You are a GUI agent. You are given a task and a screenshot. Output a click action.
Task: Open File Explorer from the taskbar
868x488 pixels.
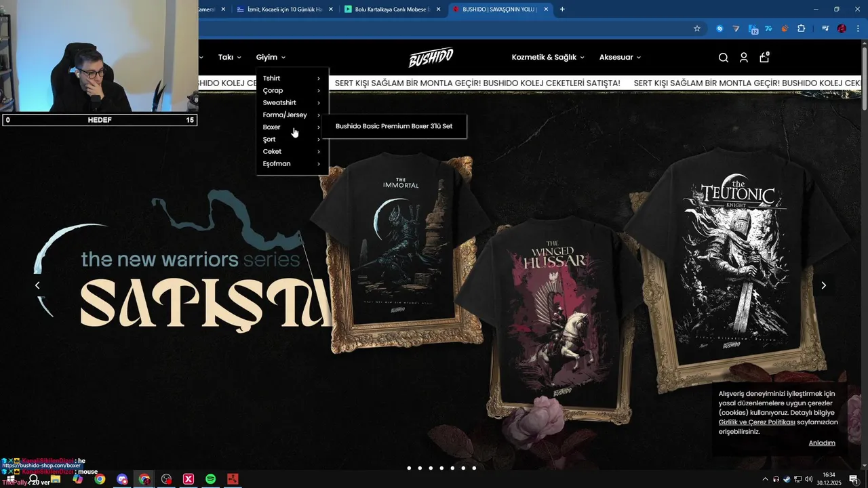(56, 479)
